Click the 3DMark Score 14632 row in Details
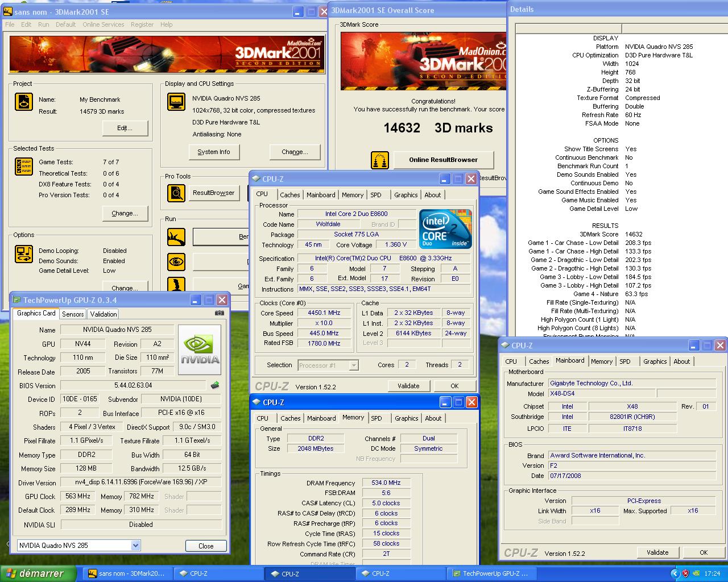 pyautogui.click(x=611, y=234)
